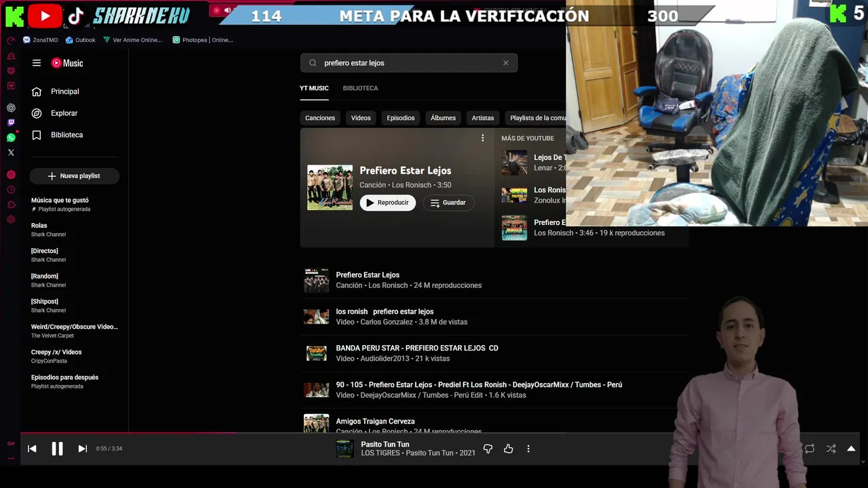Filter results by Canciones
The width and height of the screenshot is (868, 488).
(x=320, y=118)
